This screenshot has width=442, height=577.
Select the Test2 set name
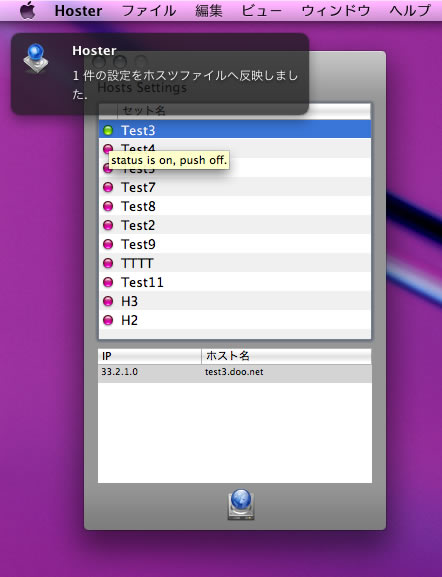point(138,225)
